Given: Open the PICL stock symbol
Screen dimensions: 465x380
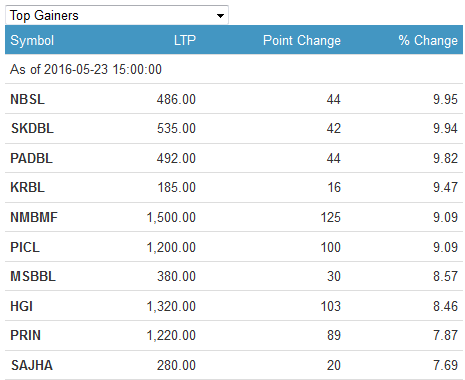Looking at the screenshot, I should (25, 247).
